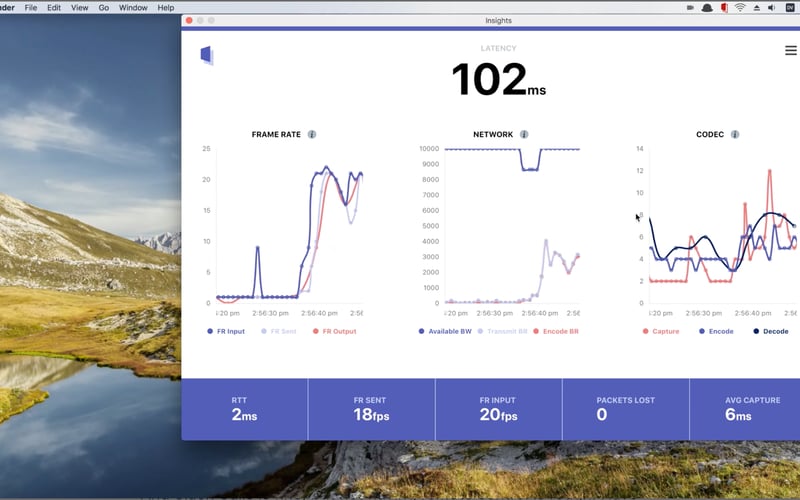Toggle Encode BR series in legend
The height and width of the screenshot is (500, 800).
(556, 331)
